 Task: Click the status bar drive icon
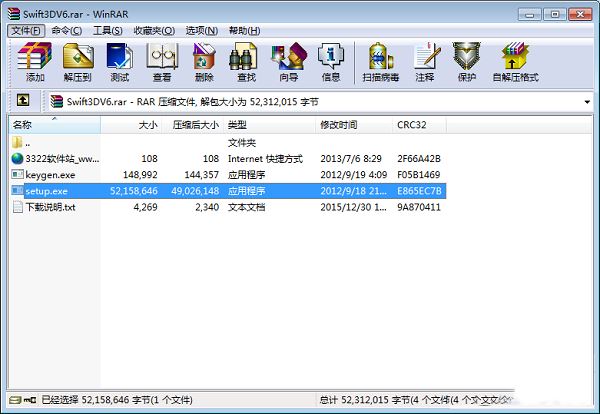coord(15,400)
